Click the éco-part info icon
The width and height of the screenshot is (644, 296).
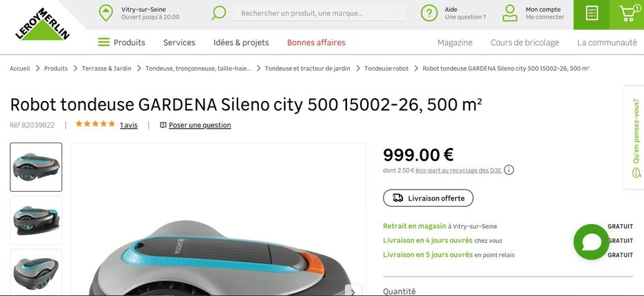point(509,170)
